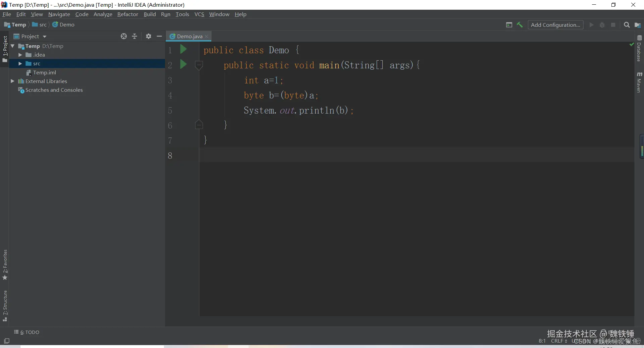Click the editor's right-edge scroll marker
Screen dimensions: 644x348
pyautogui.click(x=642, y=146)
